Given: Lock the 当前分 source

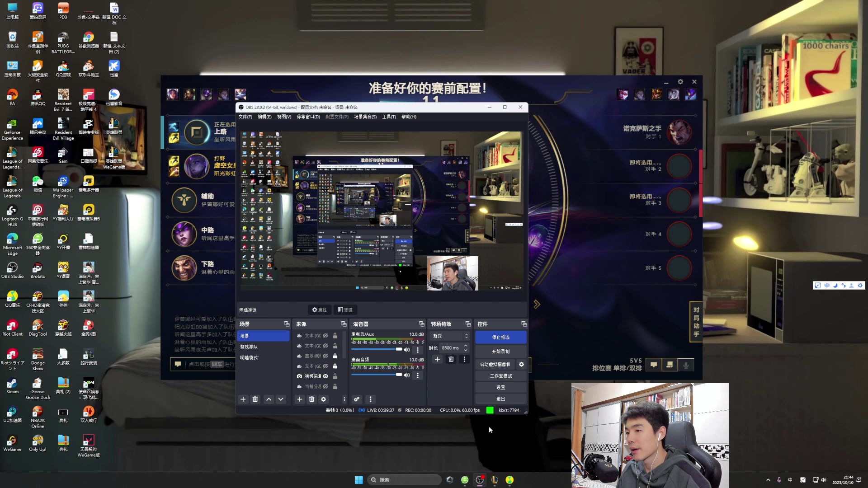Looking at the screenshot, I should coord(335,387).
